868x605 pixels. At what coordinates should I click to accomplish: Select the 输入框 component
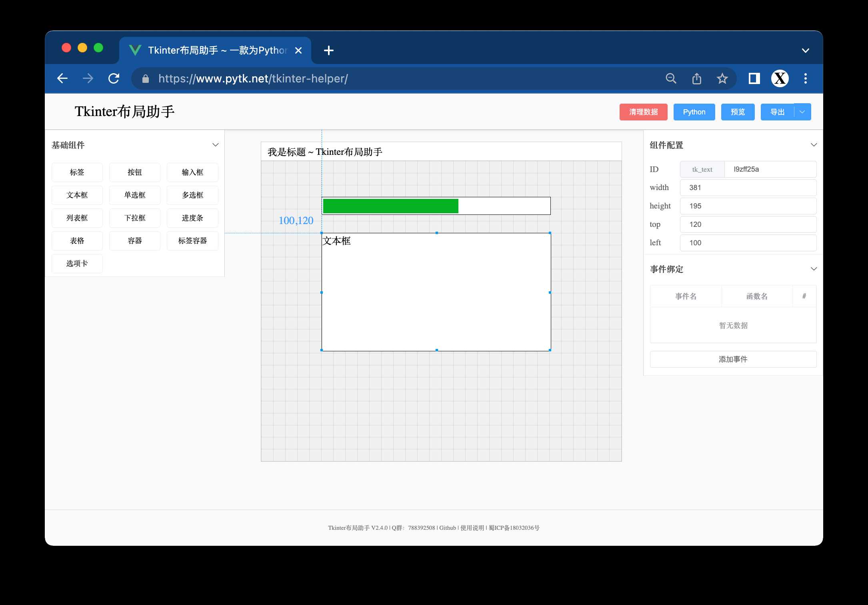(x=192, y=172)
